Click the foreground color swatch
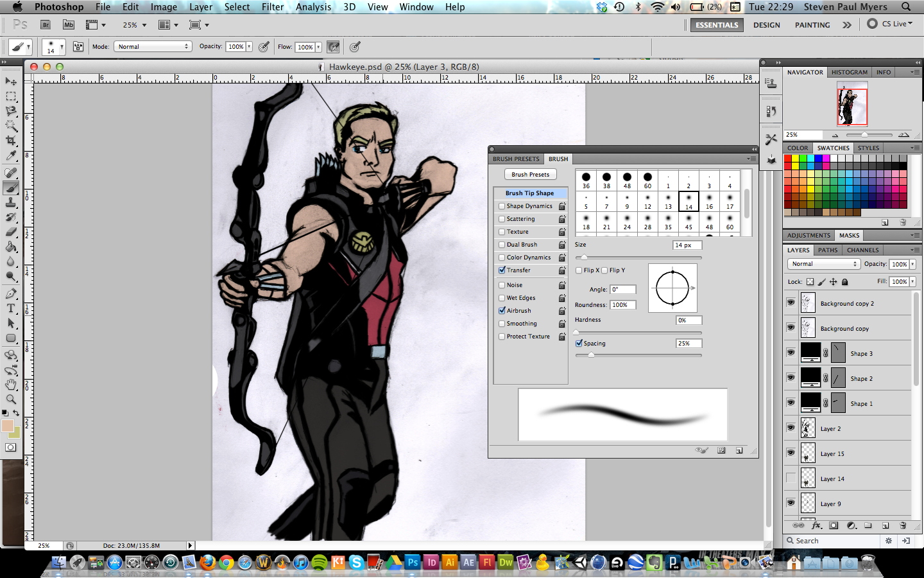The height and width of the screenshot is (578, 924). (8, 426)
